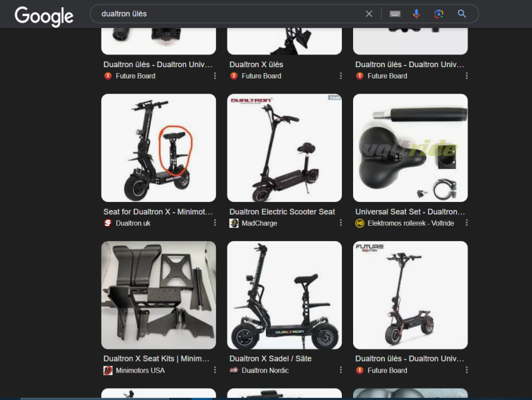Screen dimensions: 532x400
Task: Open Dualtron X Sadel / Säte image
Action: click(285, 295)
